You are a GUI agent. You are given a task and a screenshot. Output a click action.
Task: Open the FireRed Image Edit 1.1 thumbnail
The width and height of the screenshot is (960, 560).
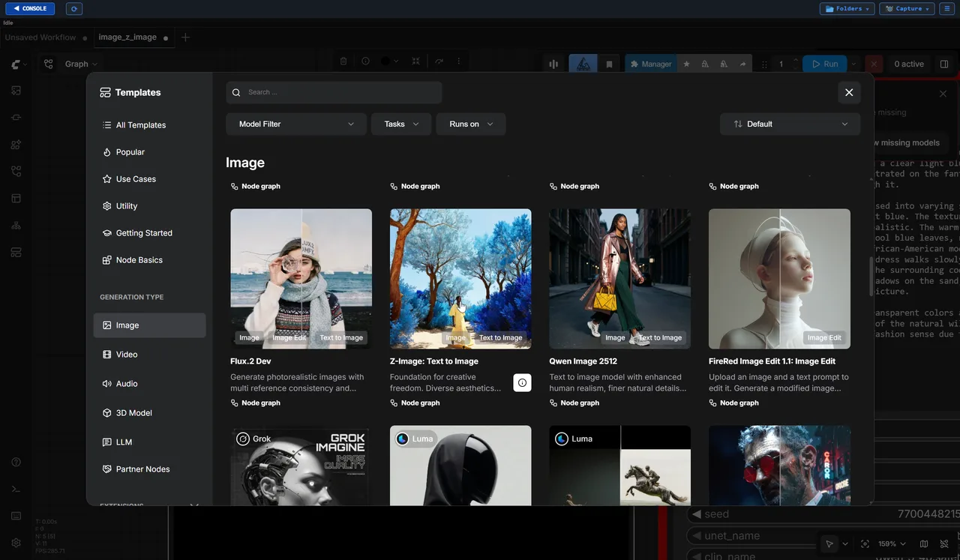click(x=779, y=279)
